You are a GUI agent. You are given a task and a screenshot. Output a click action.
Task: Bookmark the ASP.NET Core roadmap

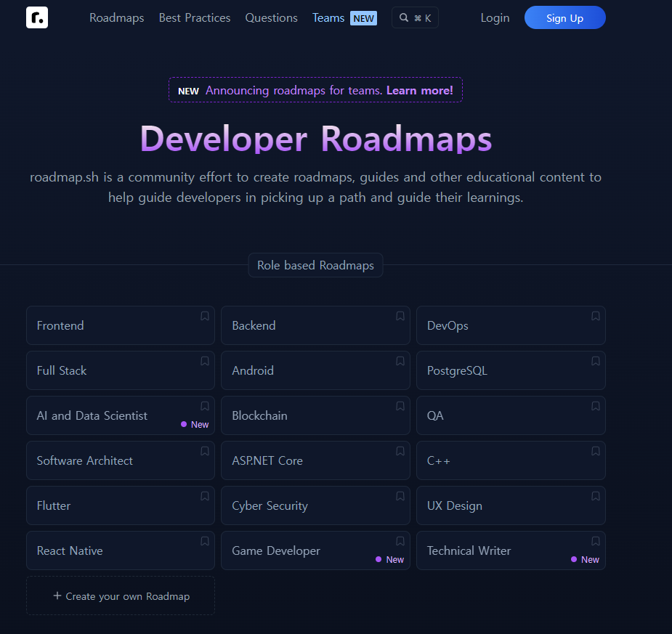400,451
